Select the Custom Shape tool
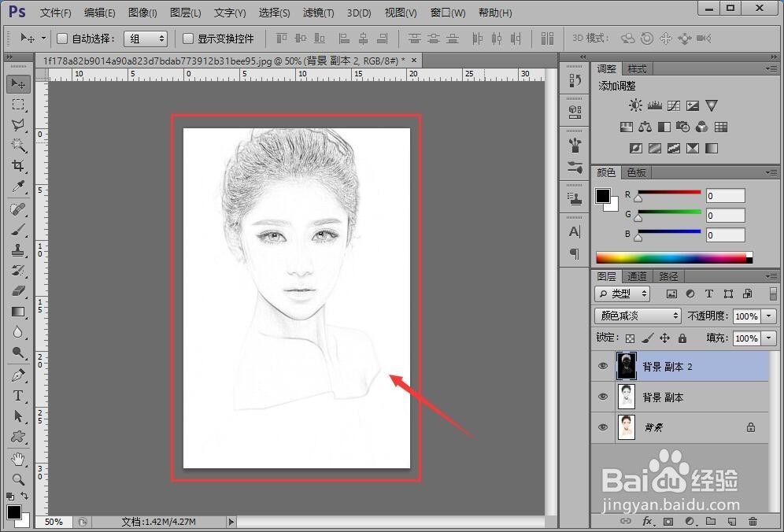 tap(18, 436)
